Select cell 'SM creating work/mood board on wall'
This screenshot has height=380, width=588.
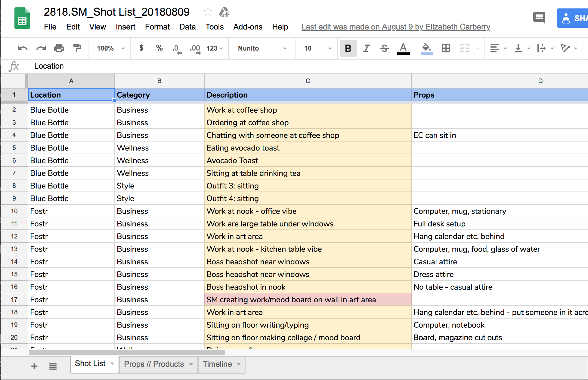308,300
